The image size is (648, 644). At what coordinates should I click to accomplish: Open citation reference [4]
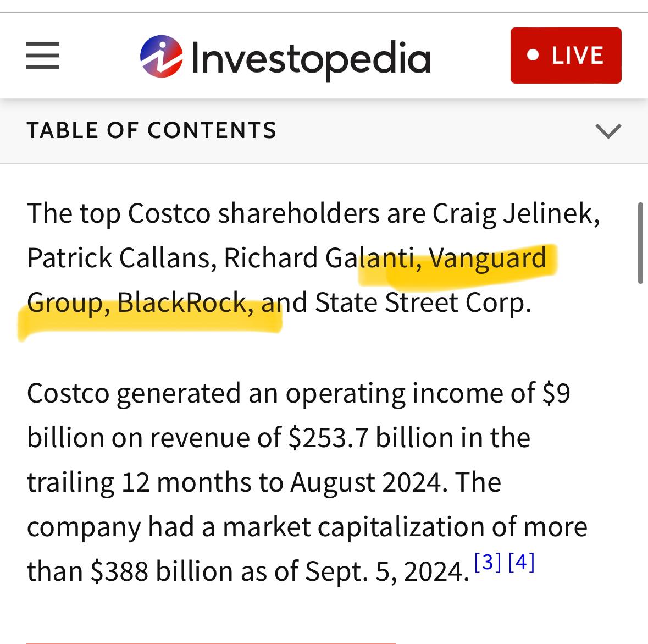[x=522, y=562]
